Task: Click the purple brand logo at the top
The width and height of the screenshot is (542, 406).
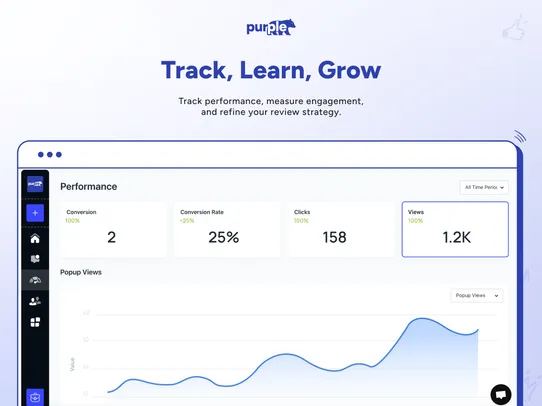Action: [x=271, y=27]
